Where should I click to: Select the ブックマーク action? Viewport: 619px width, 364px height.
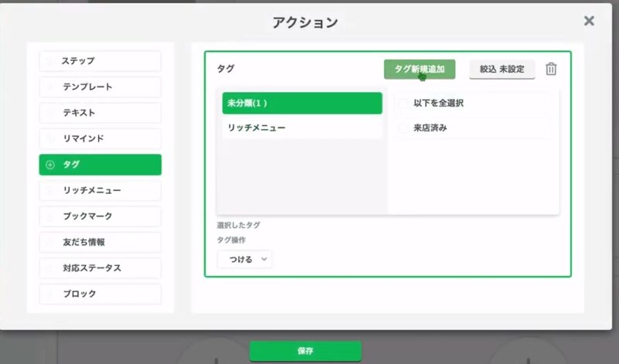101,216
